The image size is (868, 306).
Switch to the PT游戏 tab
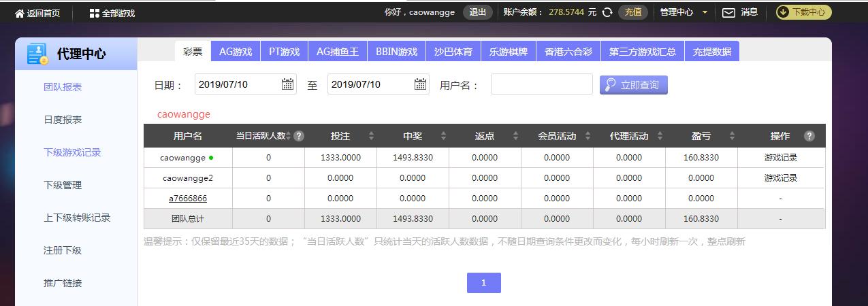point(284,51)
